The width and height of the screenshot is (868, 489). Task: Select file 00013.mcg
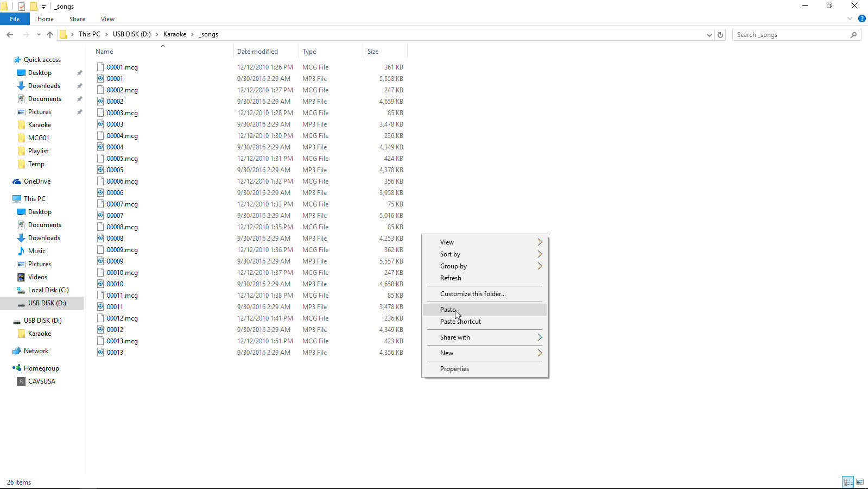click(x=122, y=341)
